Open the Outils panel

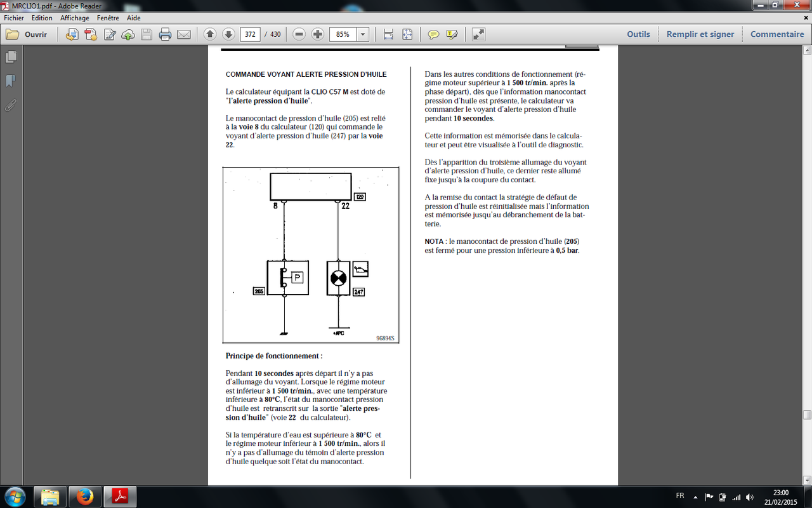click(x=638, y=34)
